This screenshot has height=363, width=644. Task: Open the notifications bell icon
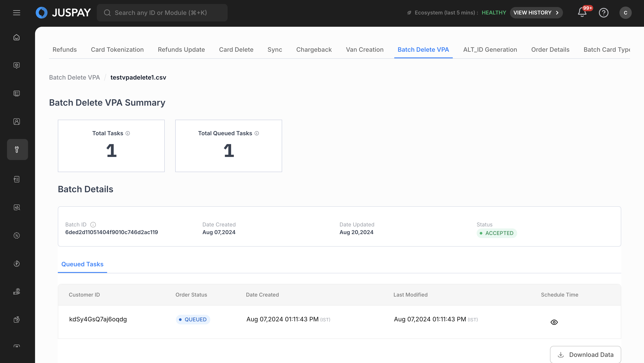582,12
